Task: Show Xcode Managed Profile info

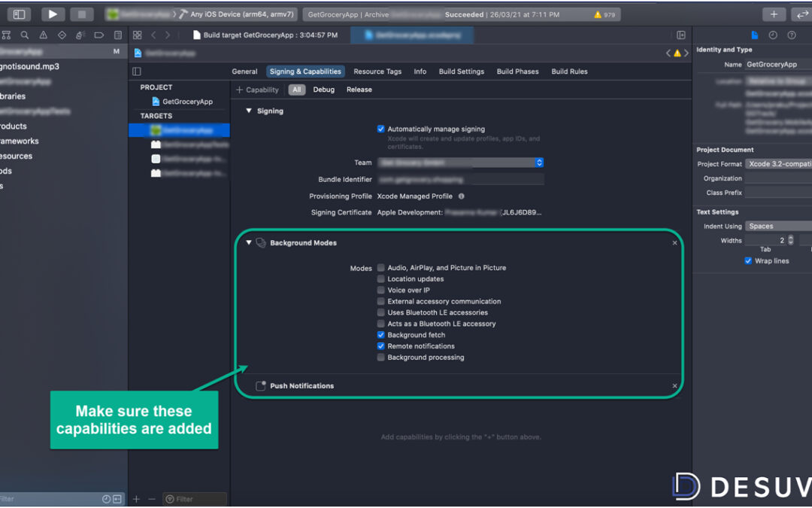Action: (x=461, y=196)
